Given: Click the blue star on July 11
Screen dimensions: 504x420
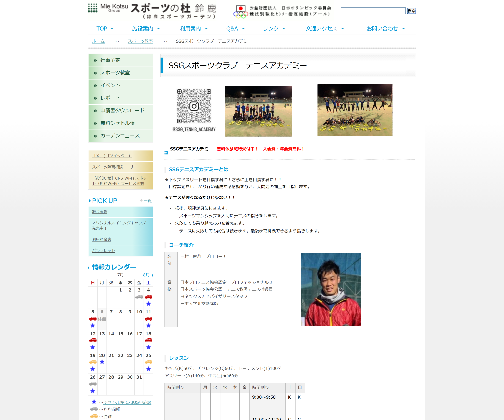Looking at the screenshot, I should tap(149, 325).
